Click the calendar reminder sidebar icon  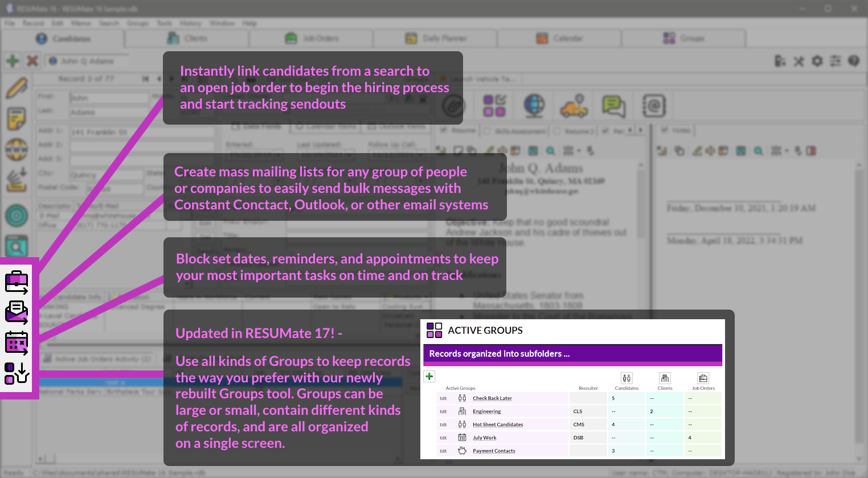17,343
